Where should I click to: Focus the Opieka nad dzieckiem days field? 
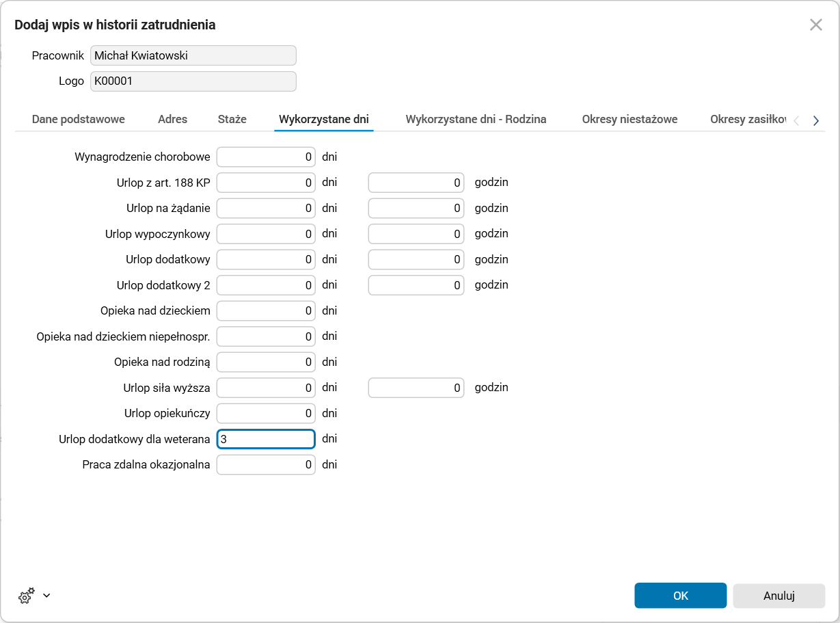(266, 311)
